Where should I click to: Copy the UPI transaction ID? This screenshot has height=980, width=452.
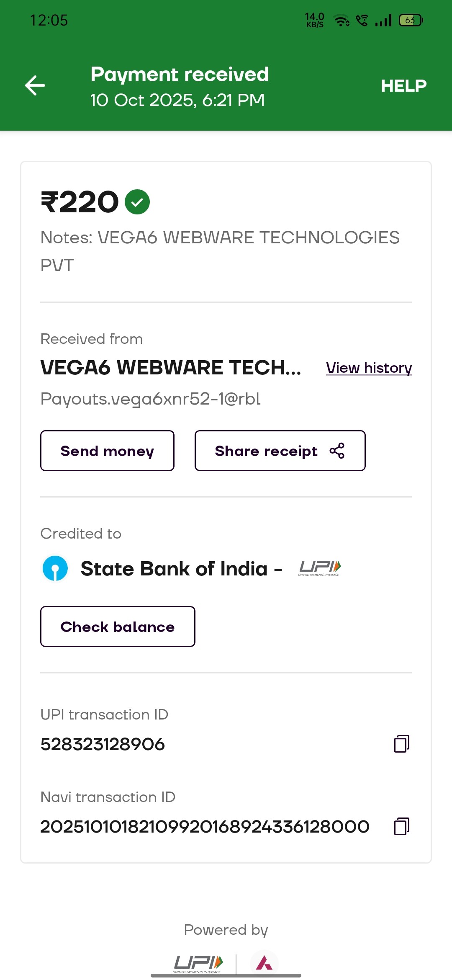[401, 744]
